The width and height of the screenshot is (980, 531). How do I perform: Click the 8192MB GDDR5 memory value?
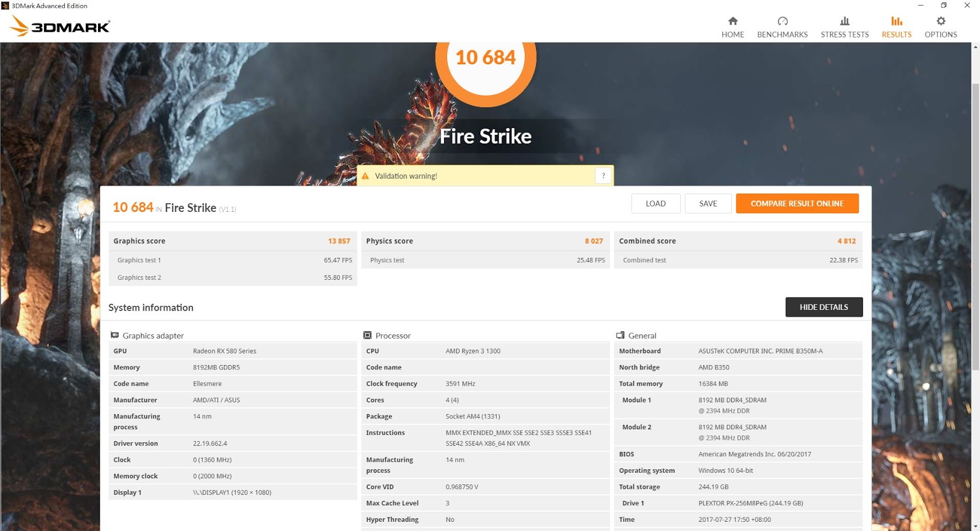pos(216,367)
